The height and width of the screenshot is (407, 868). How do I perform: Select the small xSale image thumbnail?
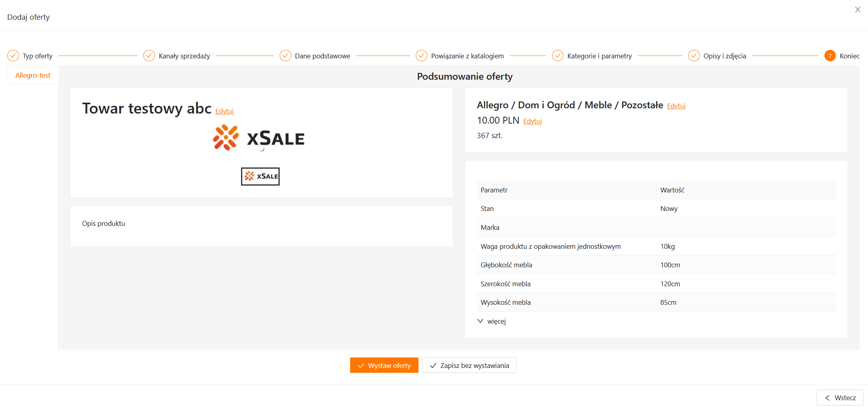point(260,176)
